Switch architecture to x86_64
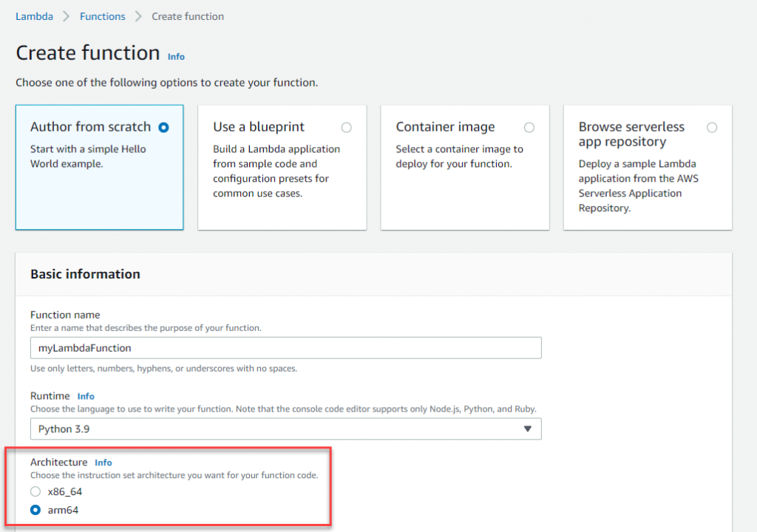 coord(35,491)
